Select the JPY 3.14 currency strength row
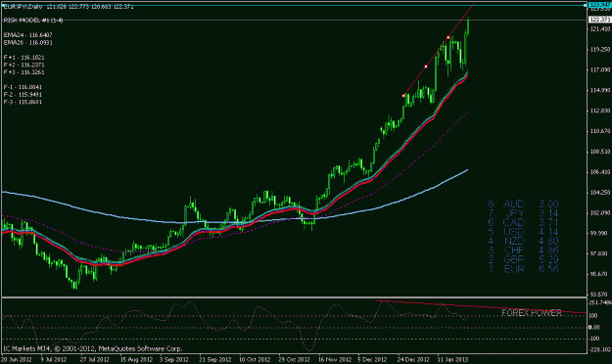Viewport: 612px width, 364px height. [x=523, y=213]
